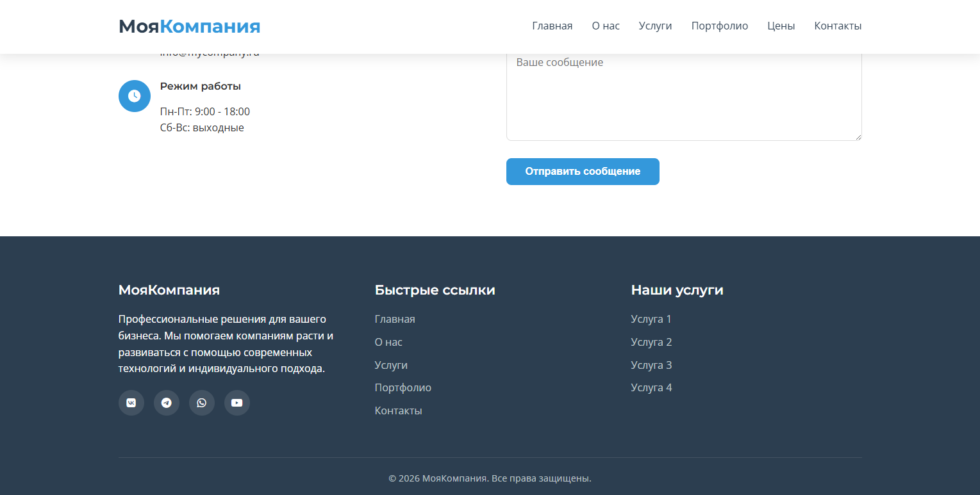
Task: Click the clock icon beside Режим работы
Action: click(x=135, y=96)
